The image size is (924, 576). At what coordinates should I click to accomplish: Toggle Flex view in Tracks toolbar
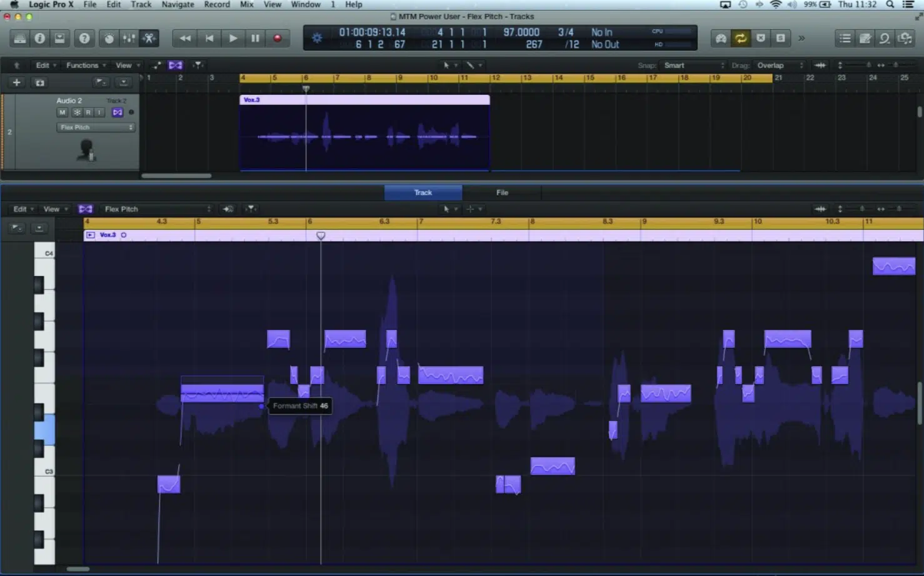pyautogui.click(x=176, y=66)
